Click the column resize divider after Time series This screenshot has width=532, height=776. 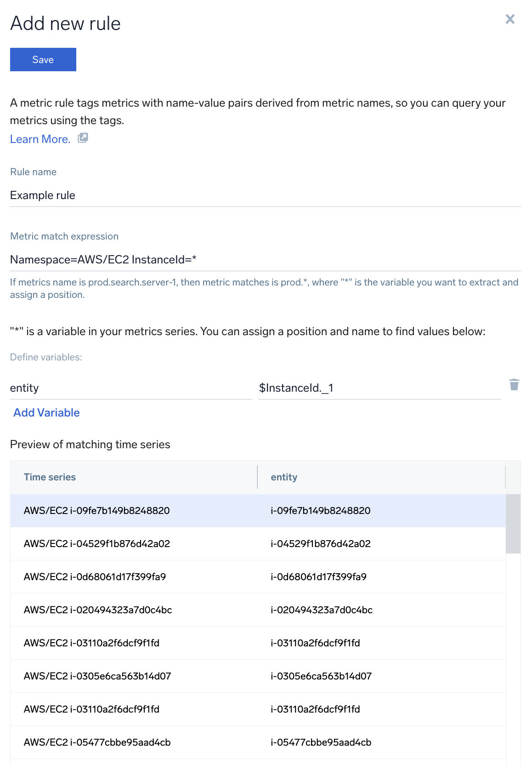[x=257, y=477]
